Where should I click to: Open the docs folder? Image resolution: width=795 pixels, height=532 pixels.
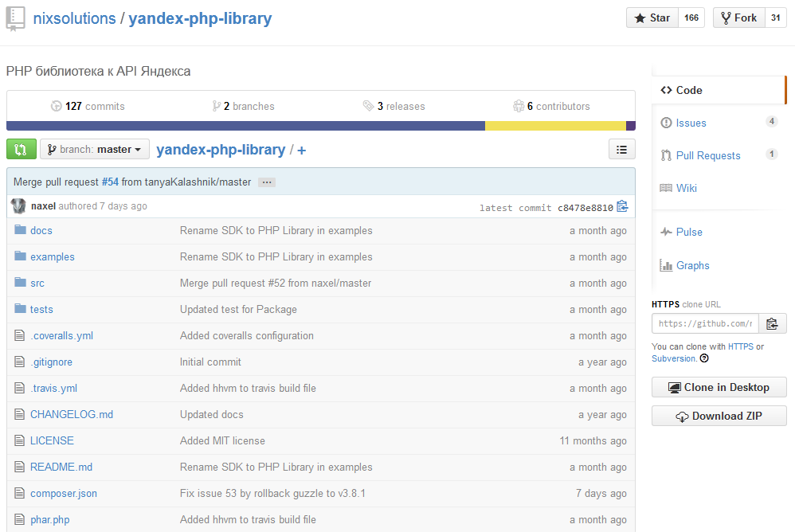pos(41,230)
